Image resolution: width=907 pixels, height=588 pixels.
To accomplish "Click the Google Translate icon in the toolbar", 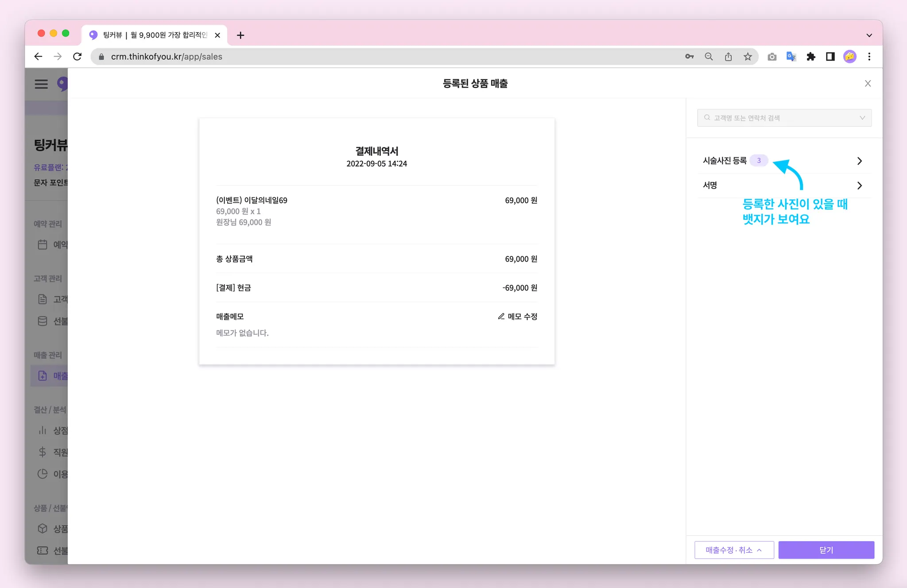I will [791, 57].
